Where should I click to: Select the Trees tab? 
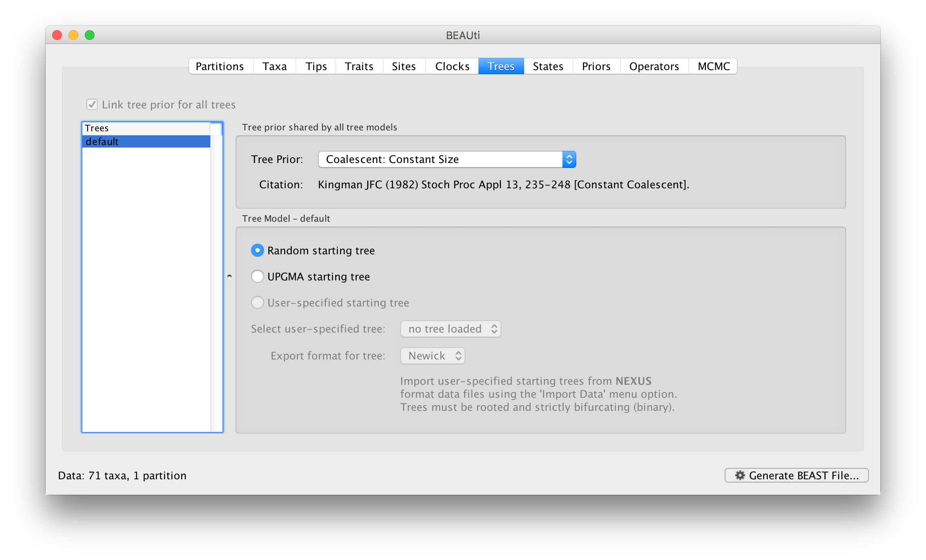coord(501,66)
